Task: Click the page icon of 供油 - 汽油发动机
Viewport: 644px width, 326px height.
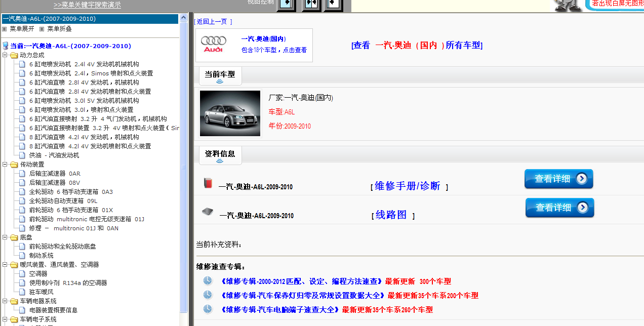Action: tap(22, 155)
